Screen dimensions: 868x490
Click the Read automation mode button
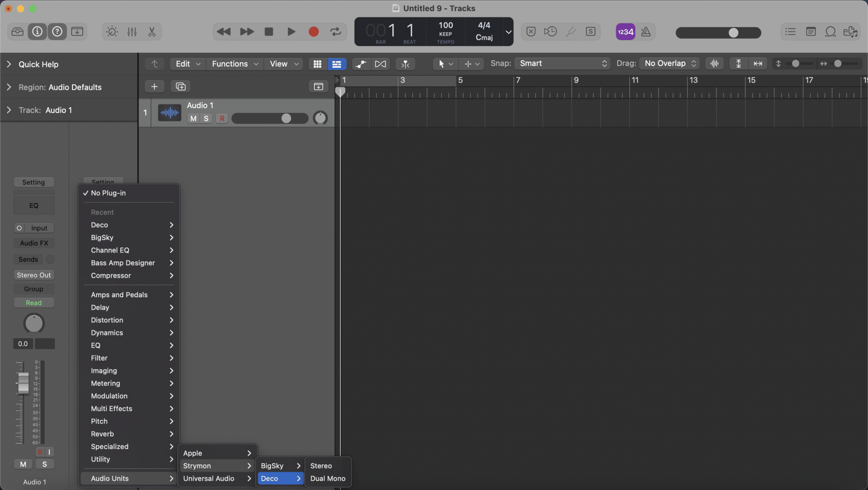click(x=33, y=302)
